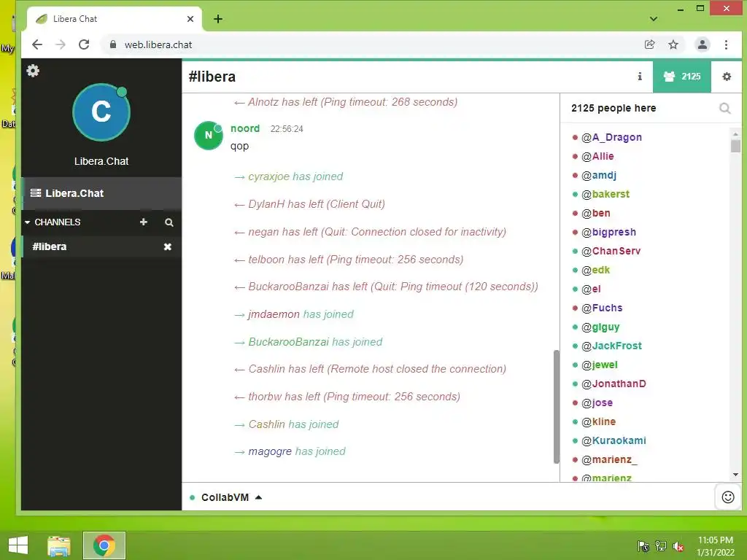Click Chrome icon on taskbar

[104, 545]
